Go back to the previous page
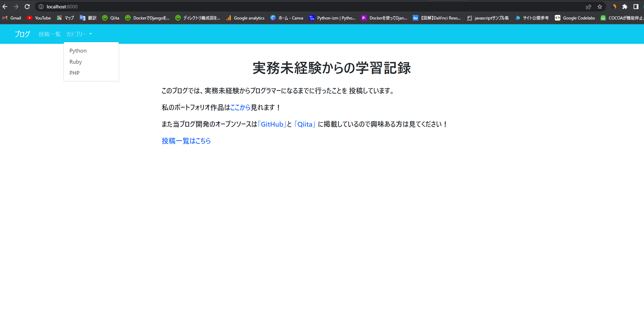644x332 pixels. [5, 7]
